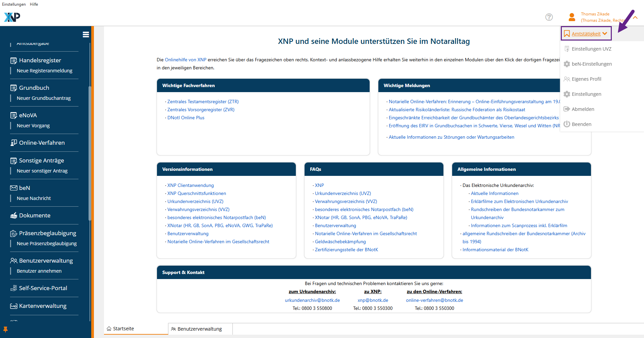Collapse the user menu chevron

click(x=635, y=17)
